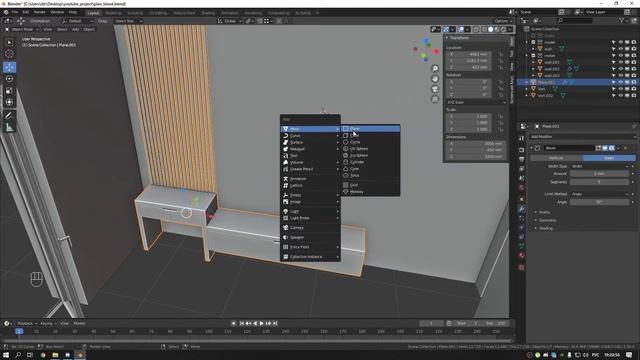Open Curve submenu in Add menu
Viewport: 640px width, 360px height.
click(x=310, y=136)
